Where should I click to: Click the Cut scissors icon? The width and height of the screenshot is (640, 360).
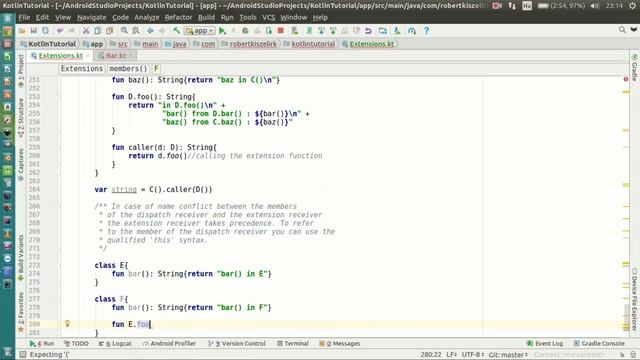coord(86,31)
